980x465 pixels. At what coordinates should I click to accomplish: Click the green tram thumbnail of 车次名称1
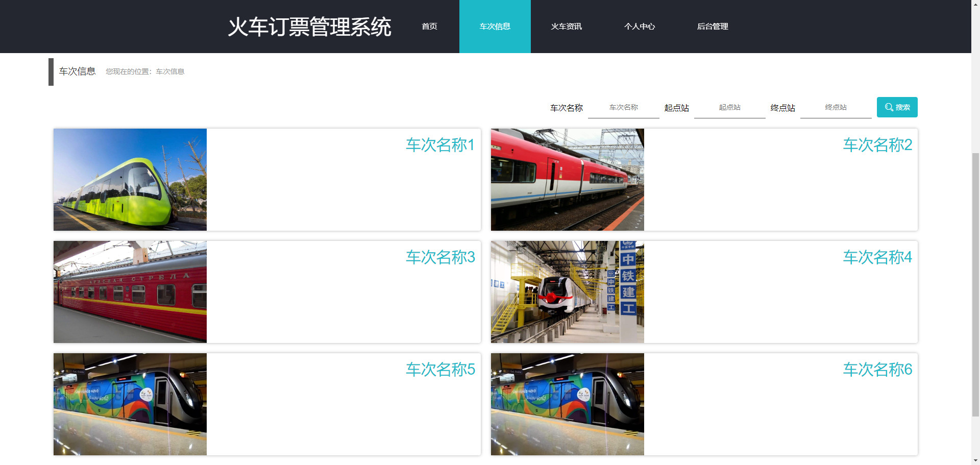coord(130,180)
